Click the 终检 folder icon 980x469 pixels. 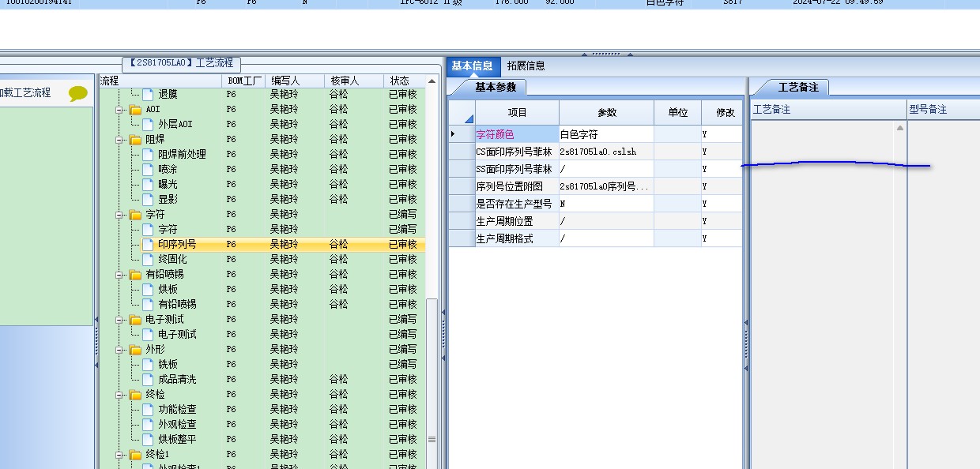pos(135,395)
